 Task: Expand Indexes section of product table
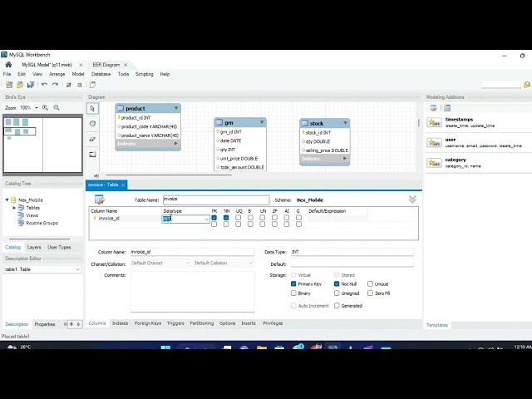(175, 144)
